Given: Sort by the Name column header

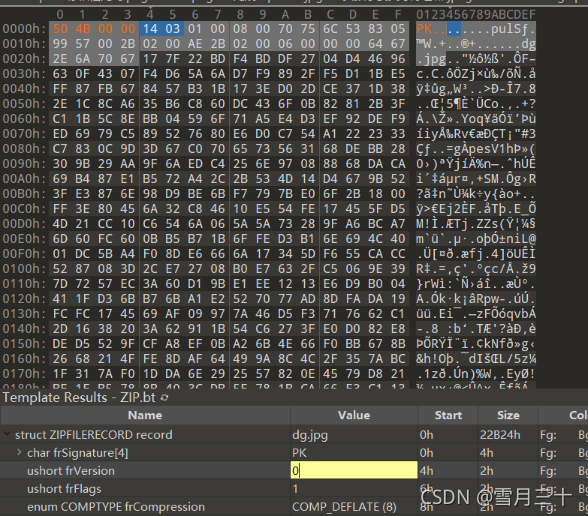Looking at the screenshot, I should click(x=145, y=415).
